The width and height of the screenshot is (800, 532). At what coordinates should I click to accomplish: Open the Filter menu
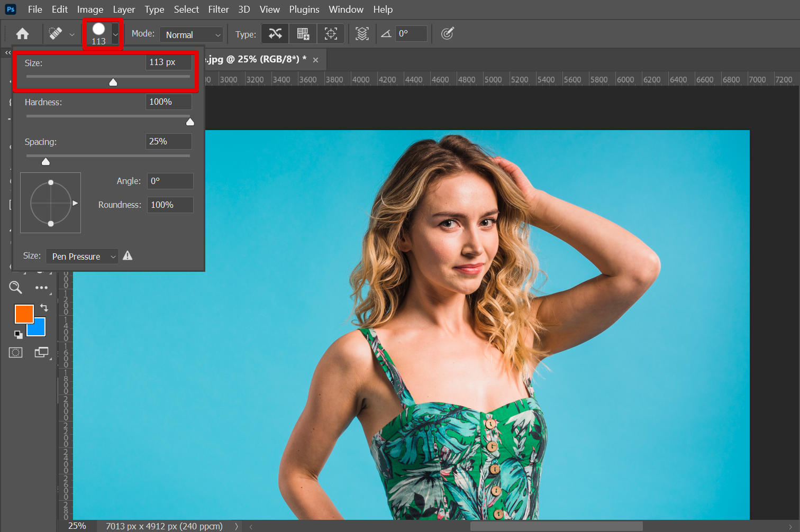point(218,10)
